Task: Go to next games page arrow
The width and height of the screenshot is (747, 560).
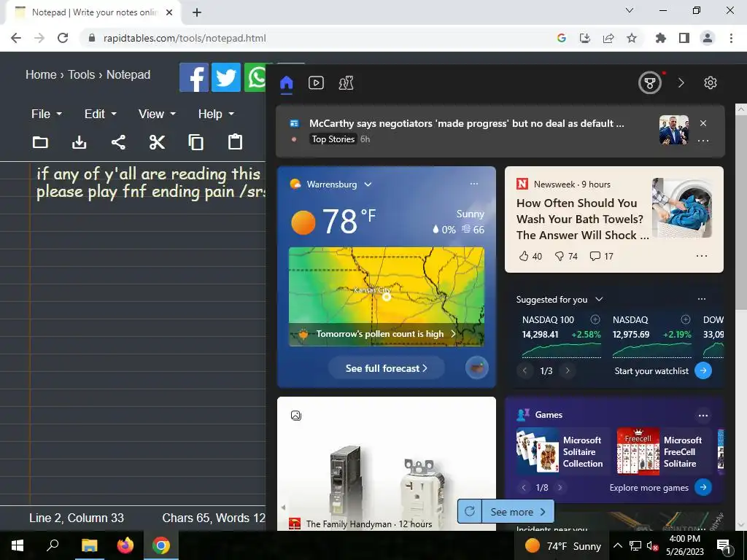Action: pyautogui.click(x=560, y=487)
